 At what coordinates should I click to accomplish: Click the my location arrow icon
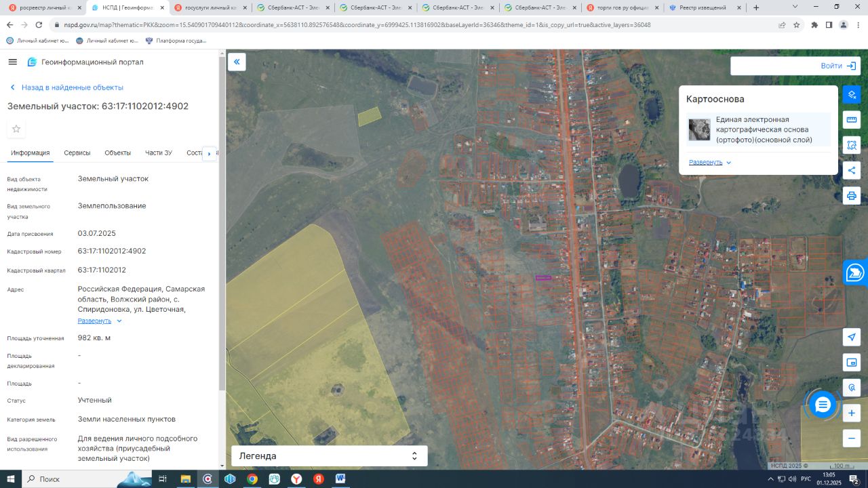[852, 337]
